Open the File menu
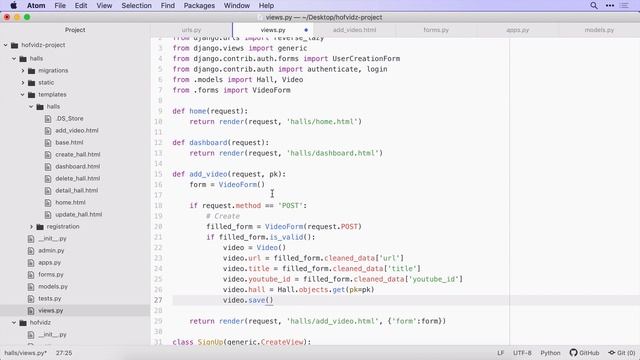 click(x=60, y=5)
